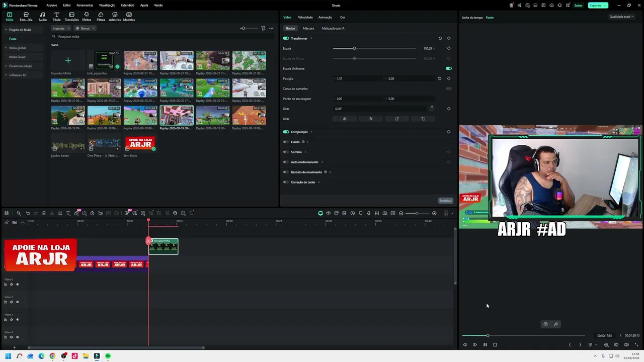
Task: Toggle Curva do caminho switch
Action: (x=449, y=88)
